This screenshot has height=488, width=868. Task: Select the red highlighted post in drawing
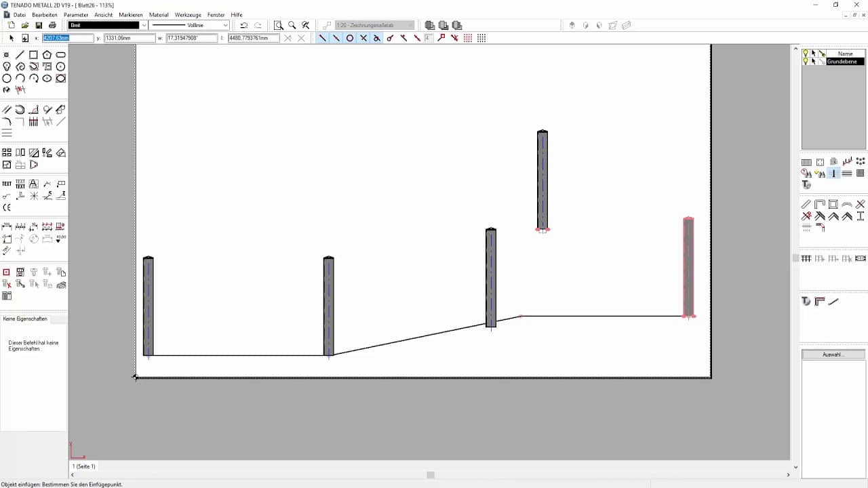pos(689,267)
